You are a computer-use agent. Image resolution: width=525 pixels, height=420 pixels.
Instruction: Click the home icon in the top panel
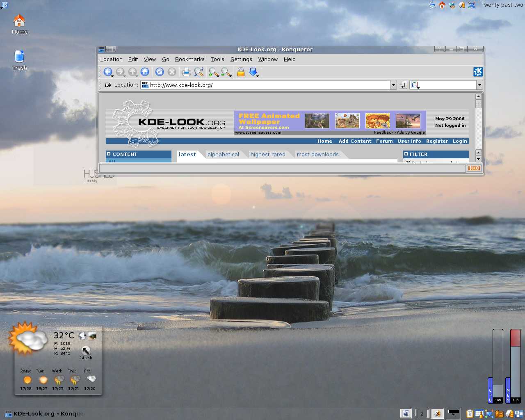coord(442,5)
